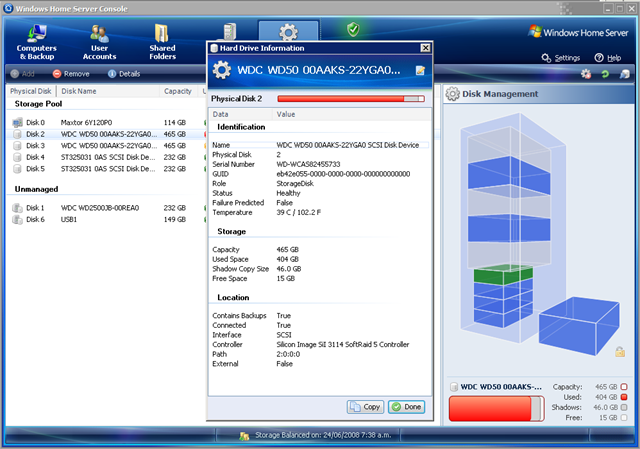
Task: Select serial number WD-WCAS82455733
Action: pyautogui.click(x=308, y=164)
